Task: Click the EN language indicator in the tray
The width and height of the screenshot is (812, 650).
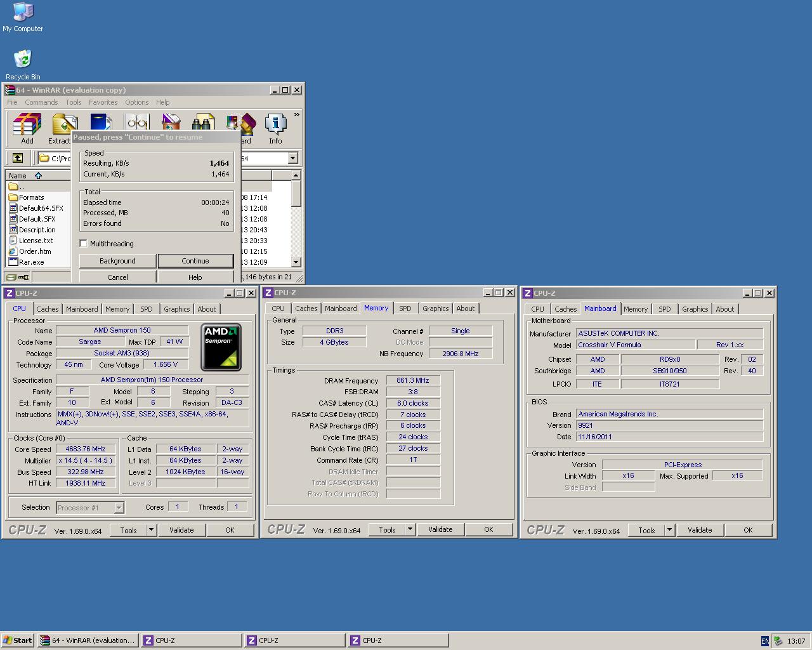Action: [x=765, y=640]
